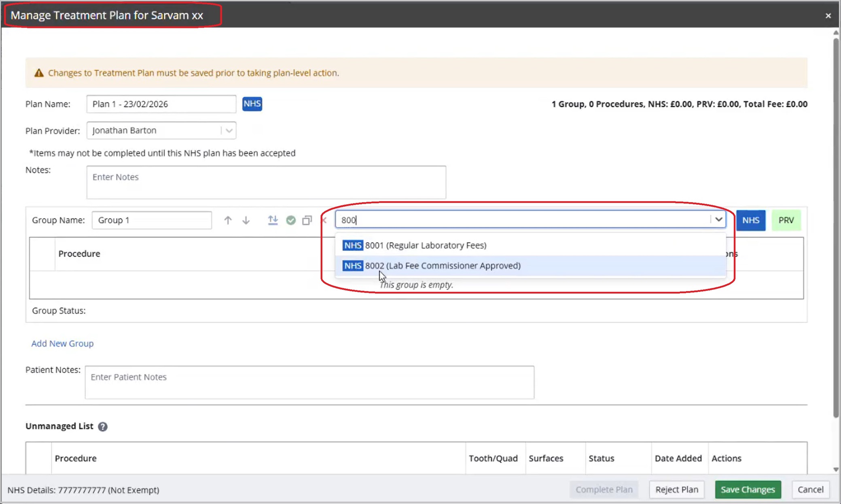Toggle the green PRV procedure filter button

click(786, 220)
